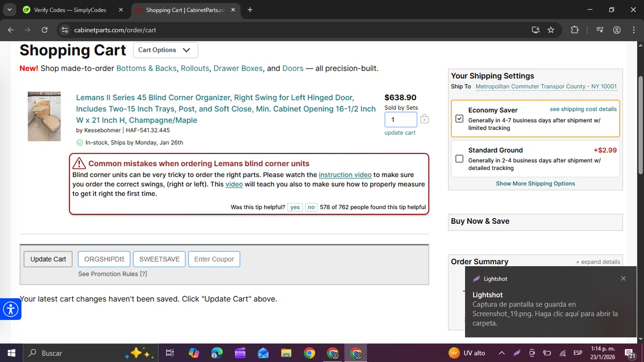Expand Order Summary details
644x362 pixels.
pos(598,262)
